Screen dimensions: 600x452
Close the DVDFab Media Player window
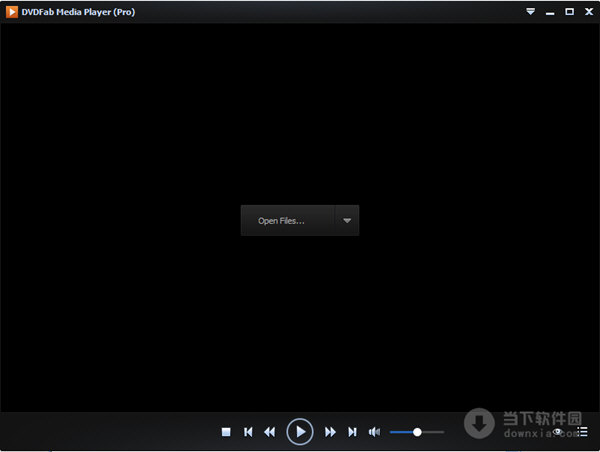589,11
